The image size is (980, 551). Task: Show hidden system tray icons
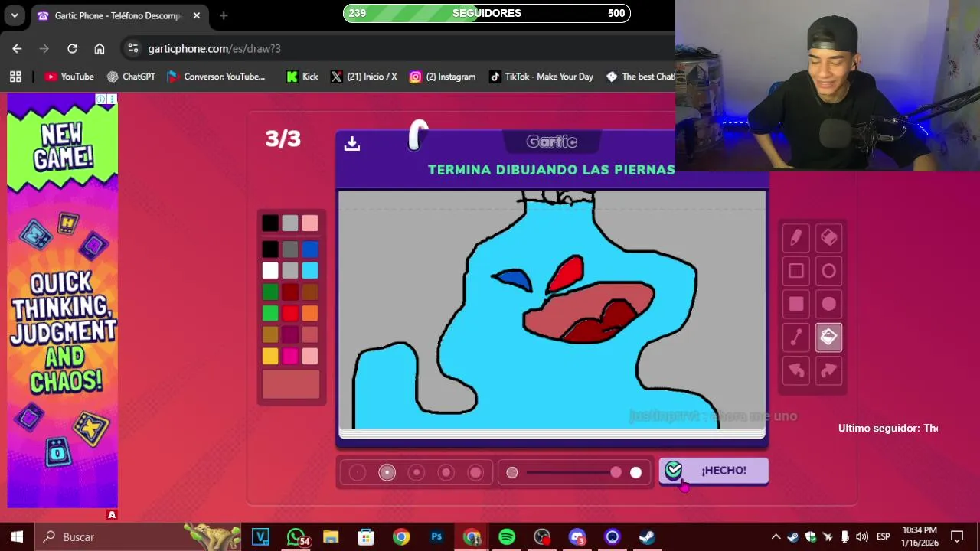pyautogui.click(x=776, y=536)
